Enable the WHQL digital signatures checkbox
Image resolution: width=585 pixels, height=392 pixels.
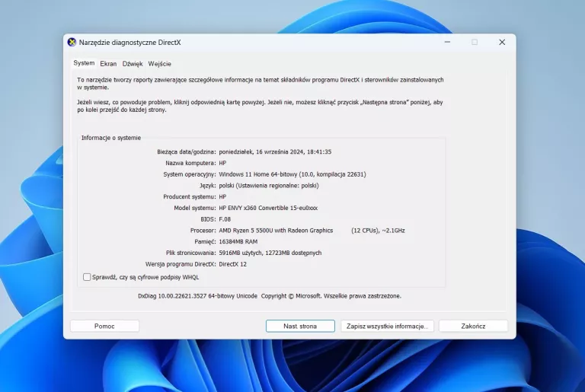tap(87, 277)
